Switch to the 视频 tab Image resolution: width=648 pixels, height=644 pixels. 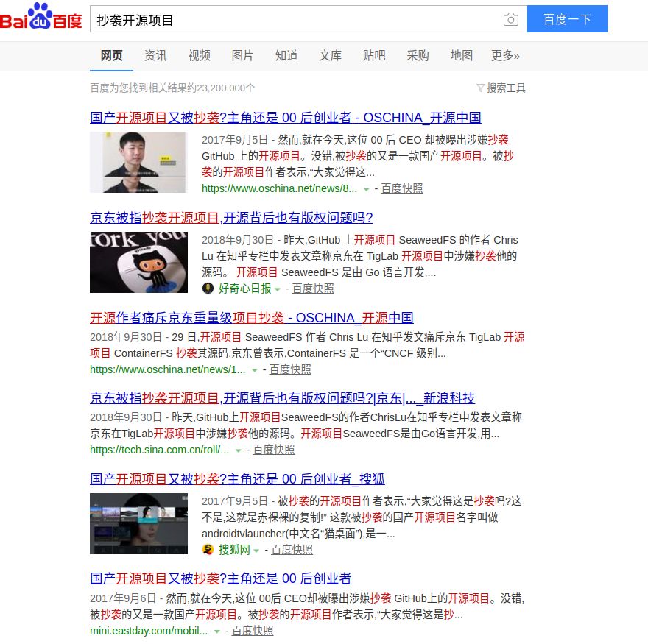[200, 55]
